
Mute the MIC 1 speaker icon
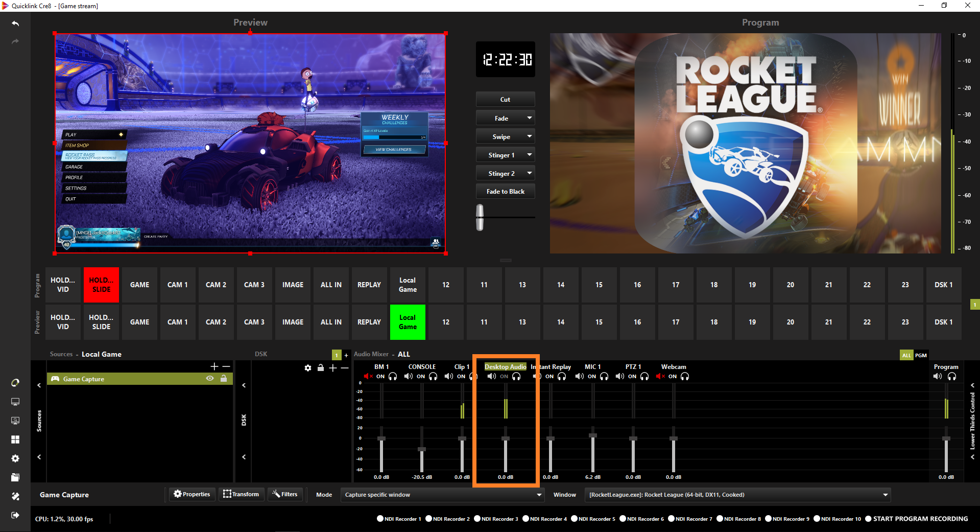(x=580, y=377)
